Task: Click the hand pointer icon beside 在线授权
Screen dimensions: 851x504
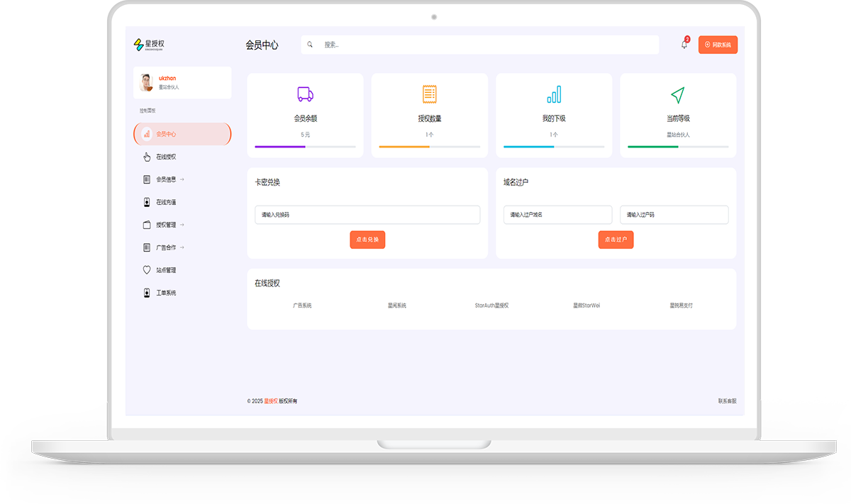Action: pos(147,157)
